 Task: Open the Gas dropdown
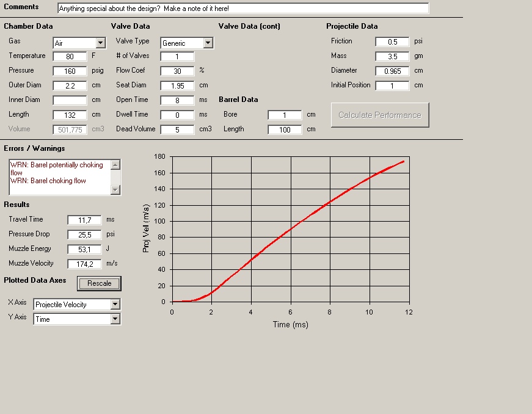point(101,43)
